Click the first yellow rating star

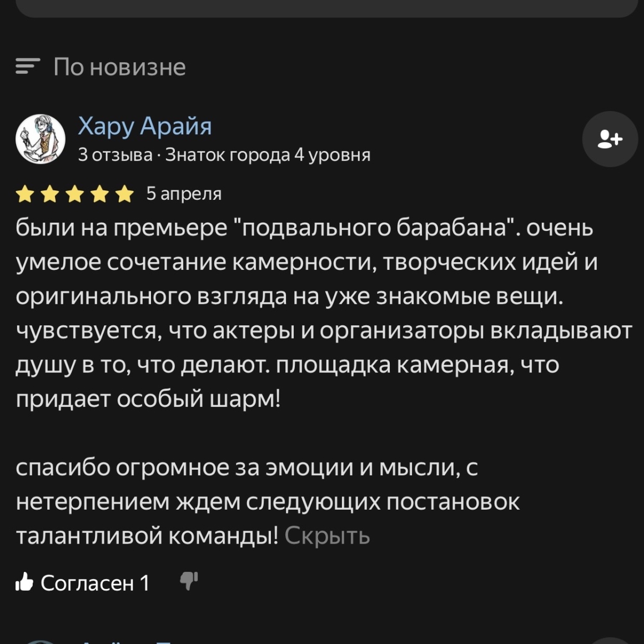click(24, 194)
